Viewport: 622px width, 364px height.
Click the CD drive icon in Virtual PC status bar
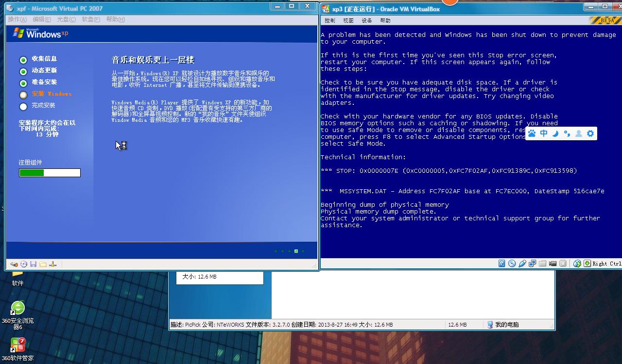tap(23, 264)
